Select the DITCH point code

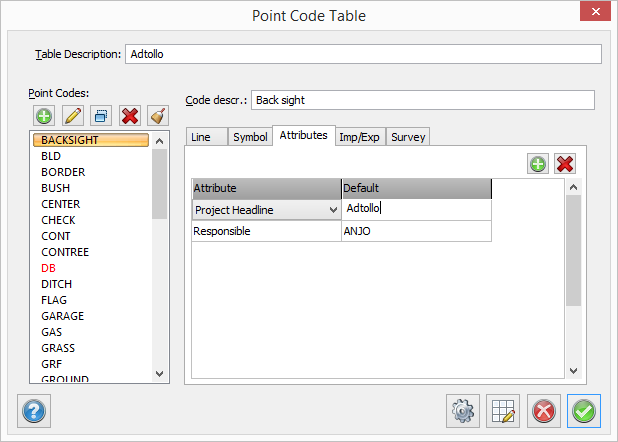(56, 284)
